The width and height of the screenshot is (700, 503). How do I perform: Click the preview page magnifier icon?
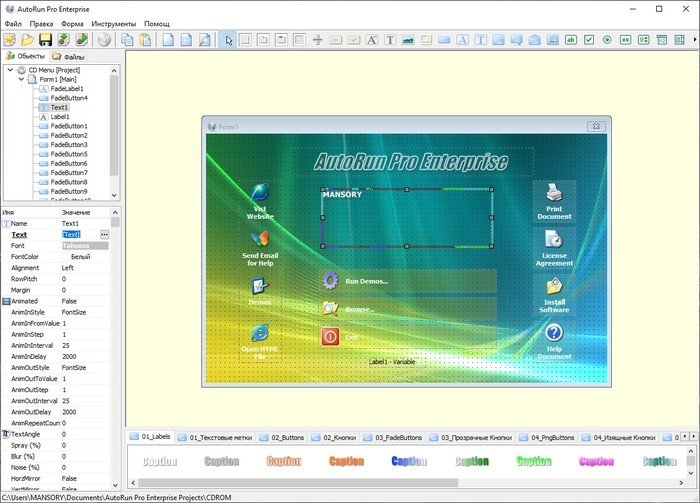tap(204, 40)
